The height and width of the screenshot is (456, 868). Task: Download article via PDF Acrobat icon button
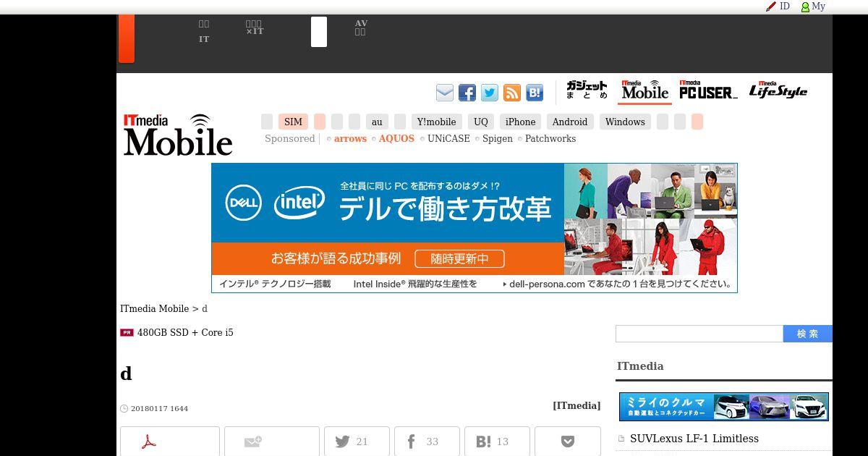(x=170, y=442)
